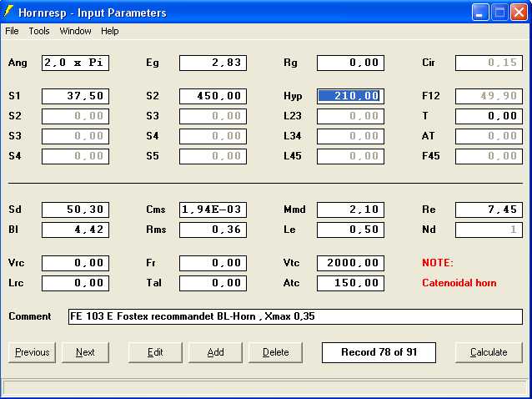Click the Re field showing 7,45
532x399 pixels.
pyautogui.click(x=489, y=210)
